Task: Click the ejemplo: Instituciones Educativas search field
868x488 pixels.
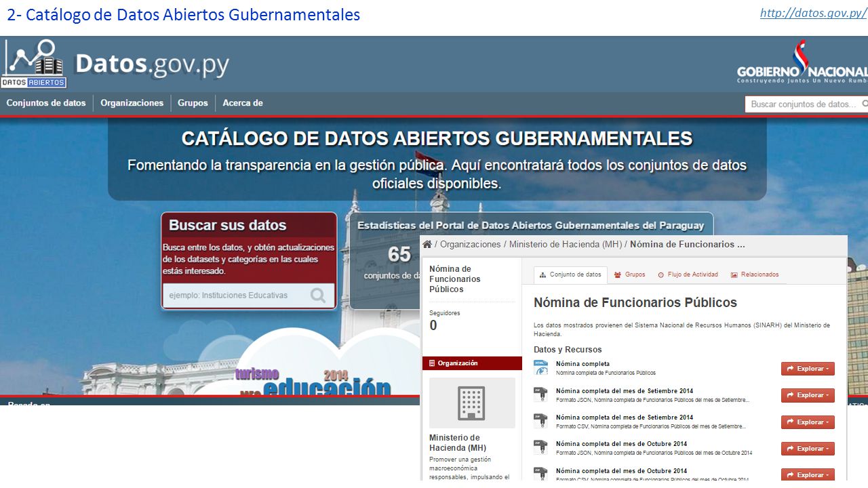Action: coord(248,295)
